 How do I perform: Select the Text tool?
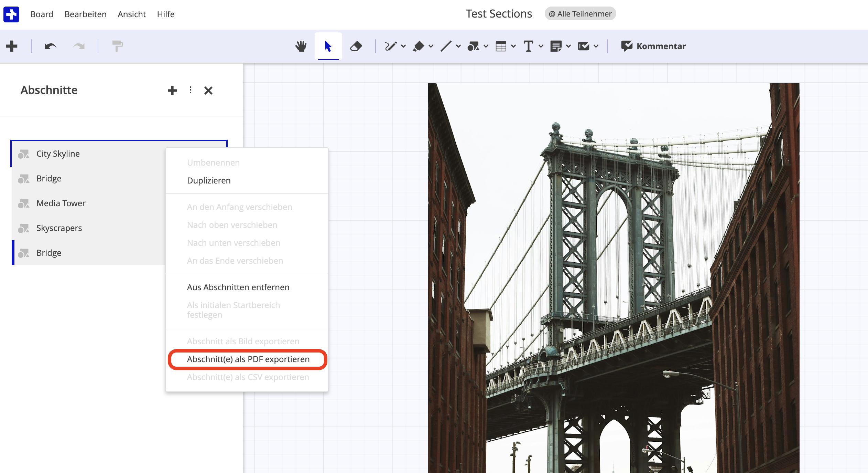point(528,46)
